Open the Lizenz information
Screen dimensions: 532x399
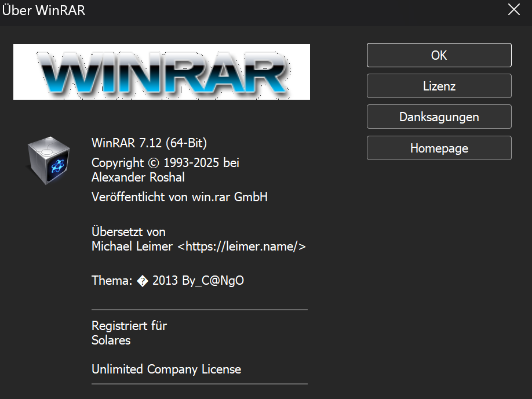point(439,86)
